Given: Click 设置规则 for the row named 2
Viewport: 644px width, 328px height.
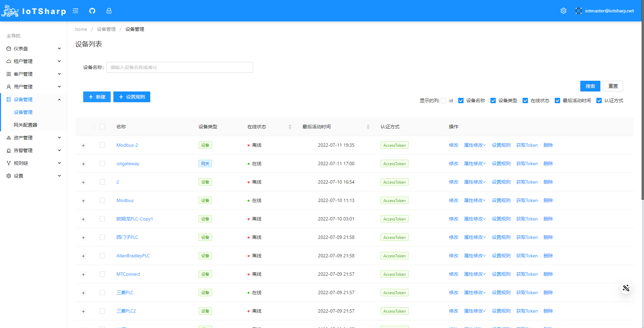Looking at the screenshot, I should (501, 182).
